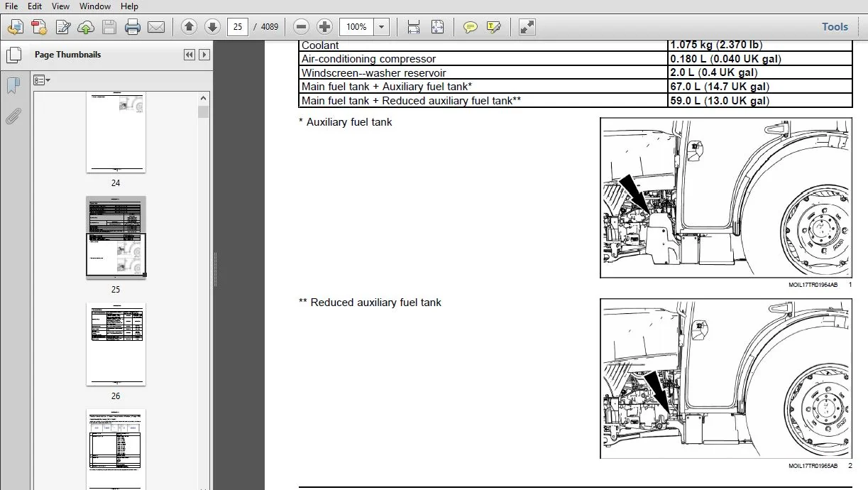Click the total pages '4089' label
This screenshot has height=490, width=868.
pyautogui.click(x=270, y=27)
